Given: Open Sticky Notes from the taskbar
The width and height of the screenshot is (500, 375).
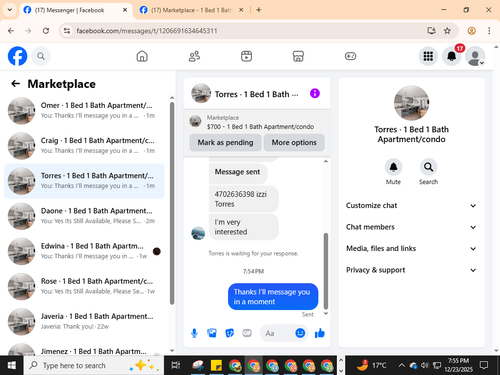Looking at the screenshot, I should (216, 365).
